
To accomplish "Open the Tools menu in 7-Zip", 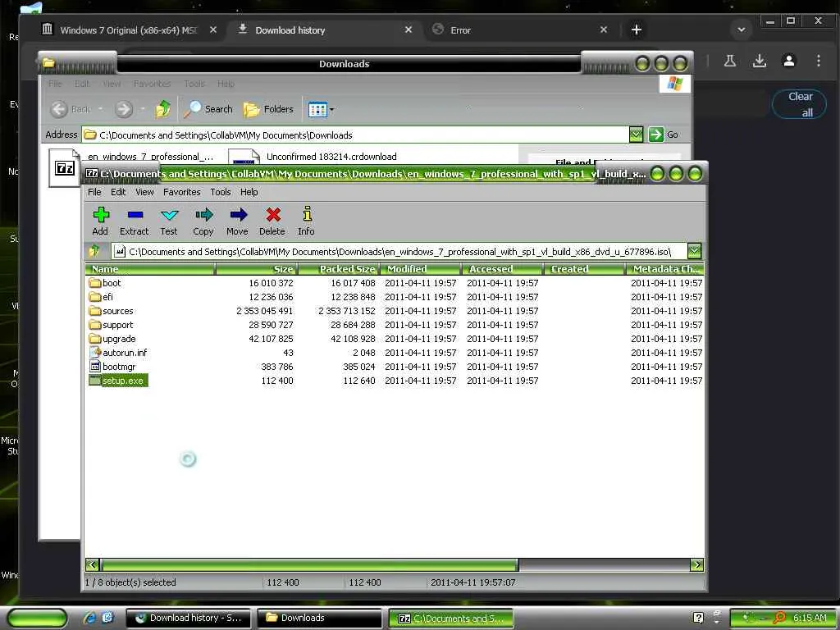I will click(220, 192).
